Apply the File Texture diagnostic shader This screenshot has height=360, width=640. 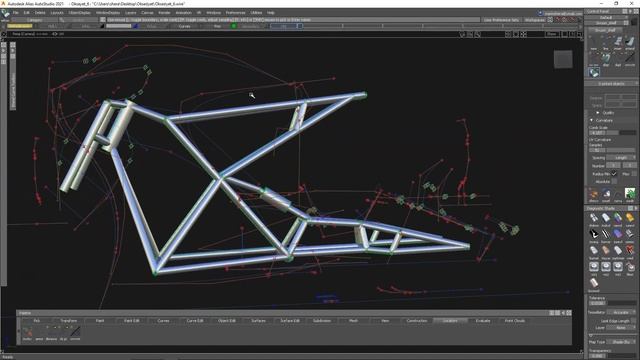pos(630,268)
